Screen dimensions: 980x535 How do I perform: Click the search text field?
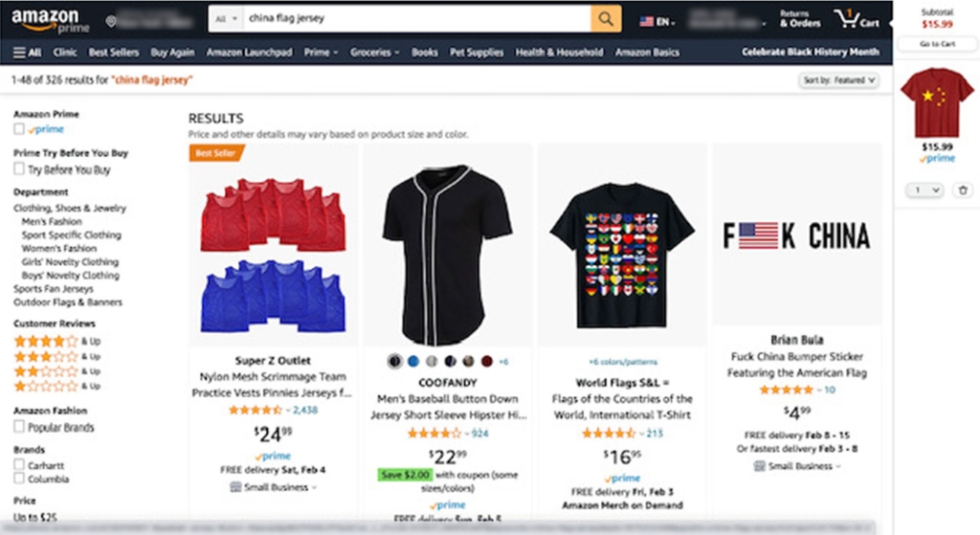[x=417, y=19]
